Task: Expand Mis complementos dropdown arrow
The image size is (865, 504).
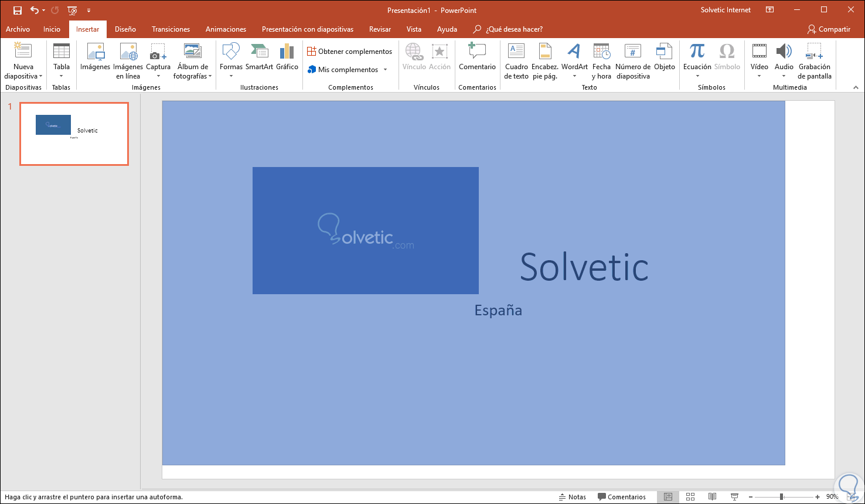Action: [386, 70]
